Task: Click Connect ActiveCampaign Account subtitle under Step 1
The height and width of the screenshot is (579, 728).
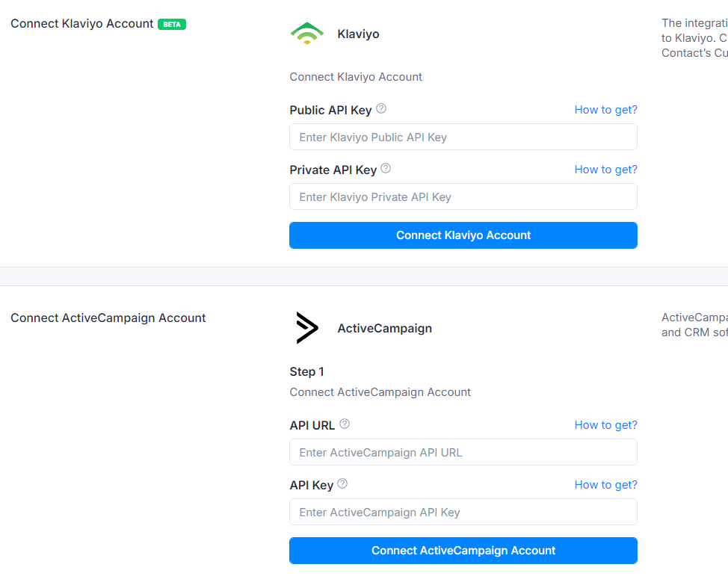Action: (380, 392)
